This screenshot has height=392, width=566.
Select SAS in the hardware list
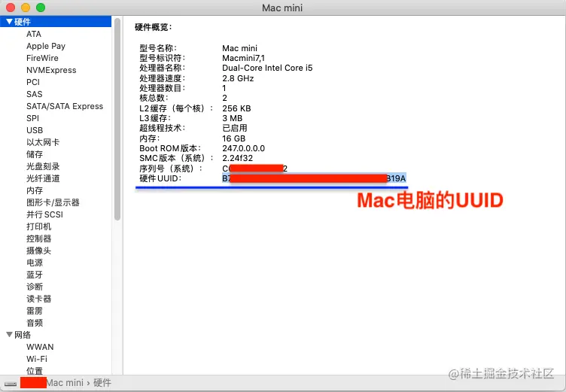pos(35,94)
